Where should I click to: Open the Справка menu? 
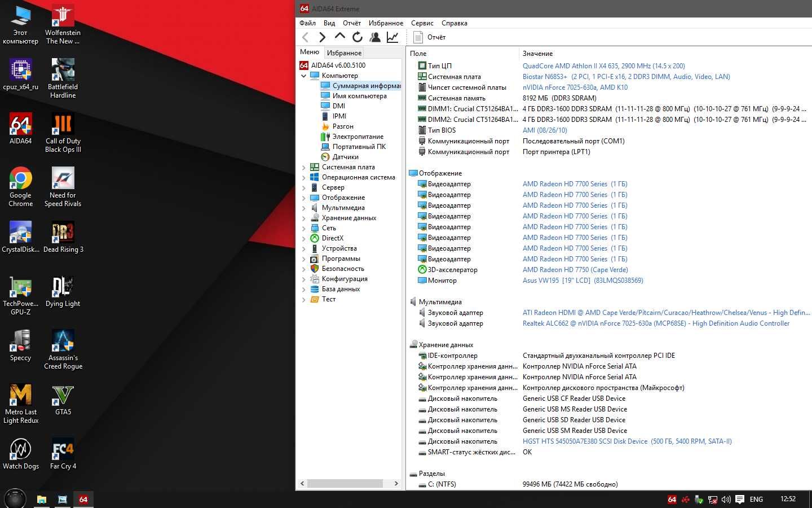[x=454, y=23]
